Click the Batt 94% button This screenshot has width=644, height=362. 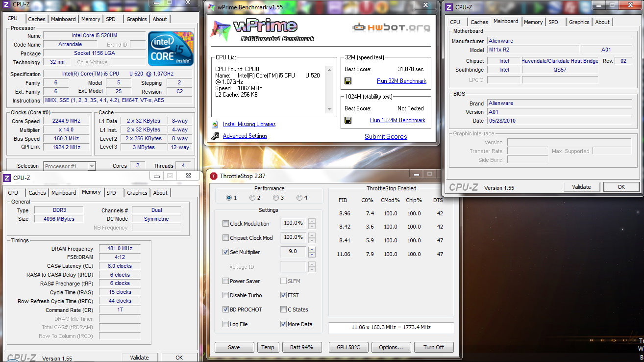click(x=301, y=347)
